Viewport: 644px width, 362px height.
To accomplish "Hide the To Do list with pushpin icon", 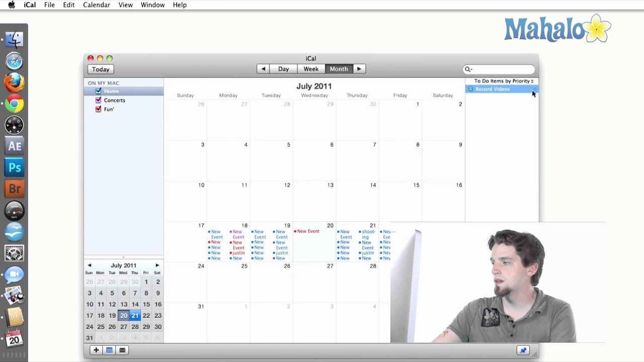I will click(x=523, y=350).
